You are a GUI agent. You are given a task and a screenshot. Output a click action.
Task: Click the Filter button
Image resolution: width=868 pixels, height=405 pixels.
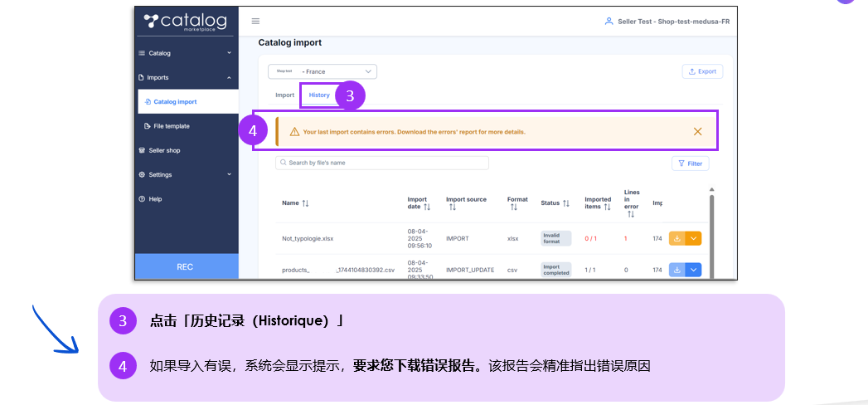pyautogui.click(x=690, y=163)
